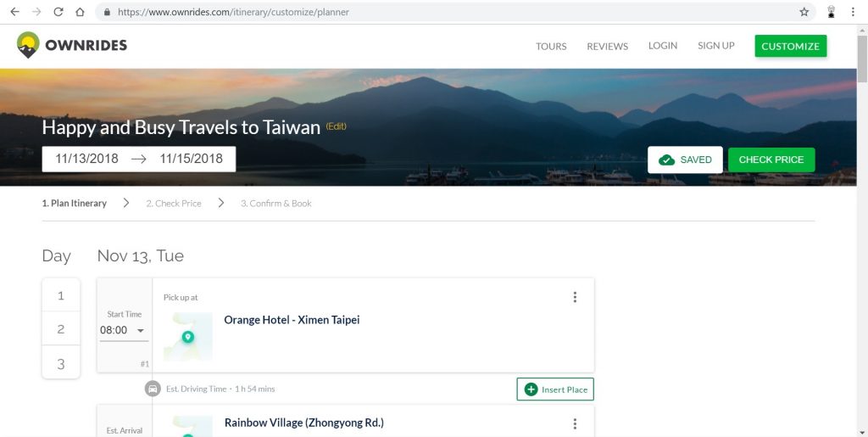Click the browser back arrow
The image size is (868, 437).
15,12
